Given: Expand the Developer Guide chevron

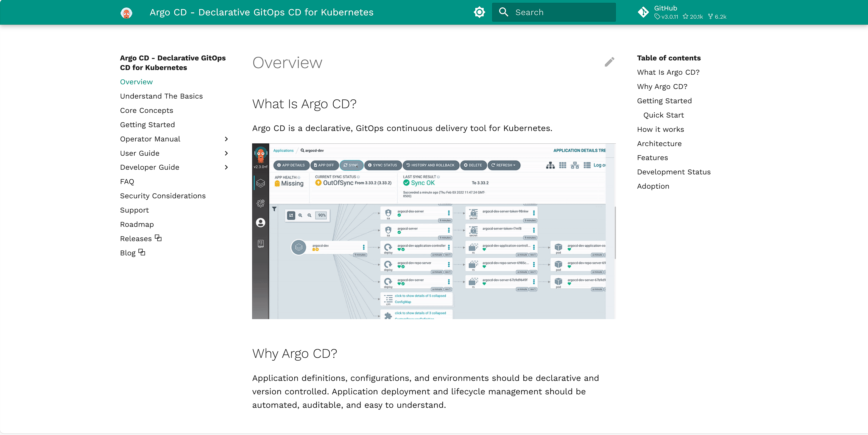Looking at the screenshot, I should (x=227, y=168).
